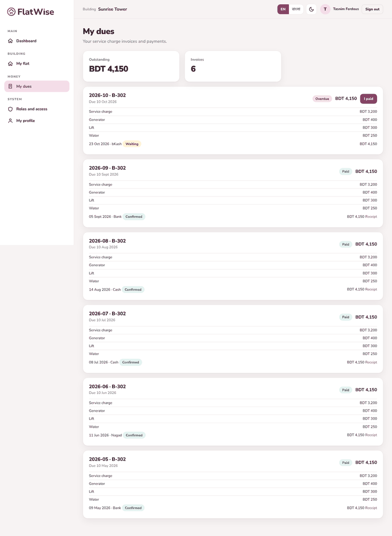
Task: Click the My dues page heading
Action: [98, 31]
